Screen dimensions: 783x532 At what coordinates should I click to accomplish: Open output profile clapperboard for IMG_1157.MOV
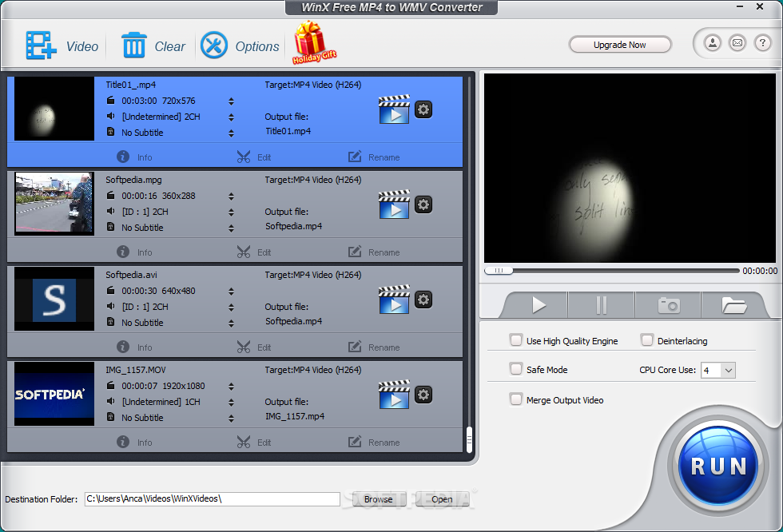point(394,395)
